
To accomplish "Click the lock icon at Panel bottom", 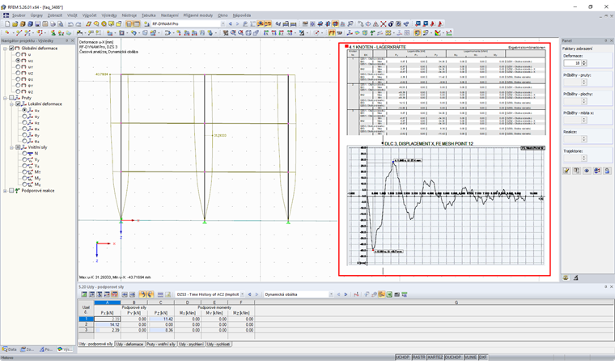I will point(606,171).
